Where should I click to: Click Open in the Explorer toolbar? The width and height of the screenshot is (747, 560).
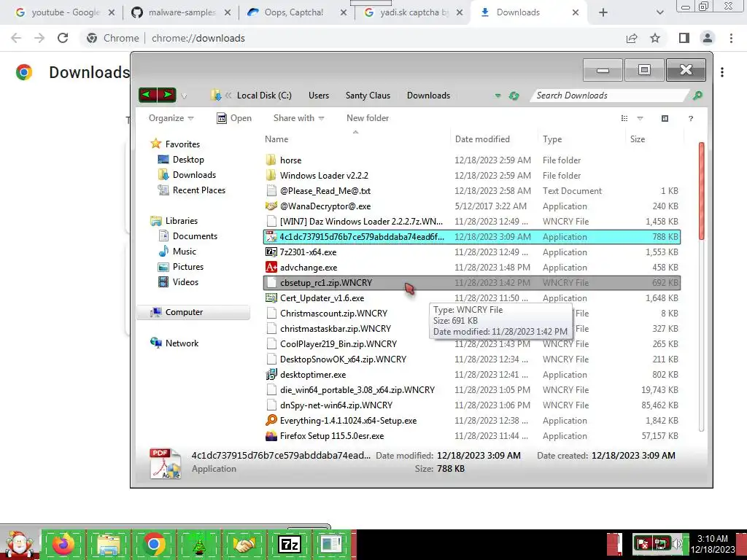pyautogui.click(x=234, y=118)
